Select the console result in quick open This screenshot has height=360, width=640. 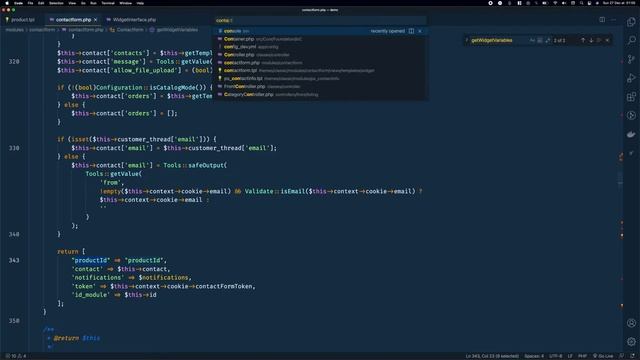point(320,31)
